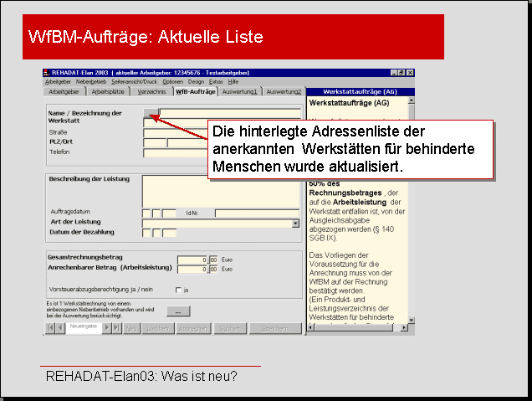The width and height of the screenshot is (532, 401).
Task: Tick the Vorsteuerabzugsberechtigung ja checkbox
Action: (178, 290)
